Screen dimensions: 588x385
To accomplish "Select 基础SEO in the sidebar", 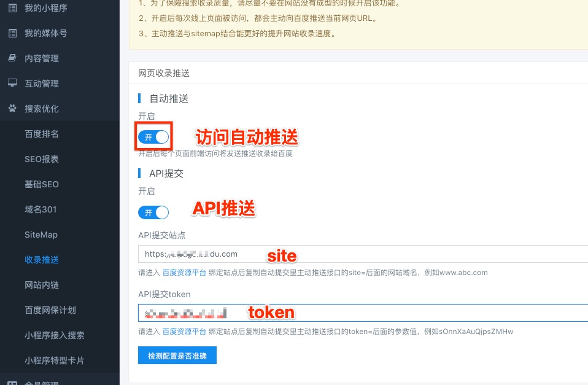I will point(42,184).
